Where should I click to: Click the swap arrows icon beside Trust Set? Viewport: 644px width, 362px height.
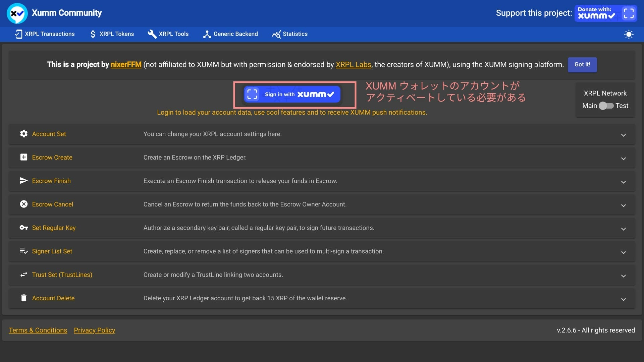[x=23, y=275]
